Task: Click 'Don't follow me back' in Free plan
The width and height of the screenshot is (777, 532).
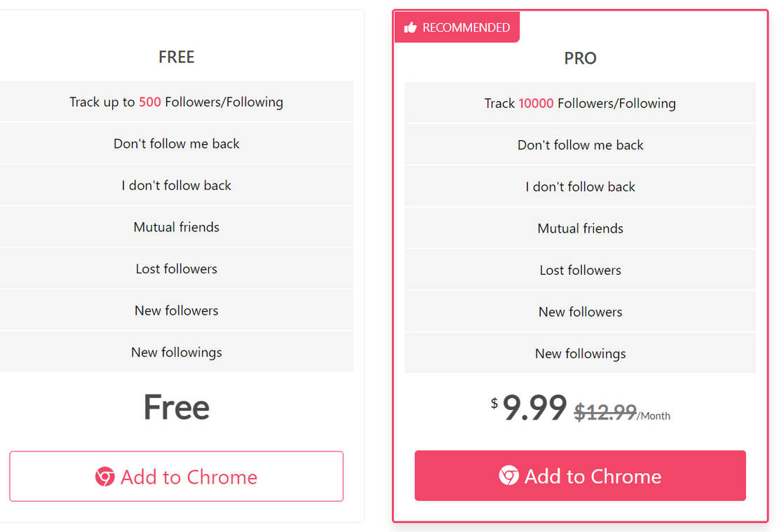Action: (177, 144)
